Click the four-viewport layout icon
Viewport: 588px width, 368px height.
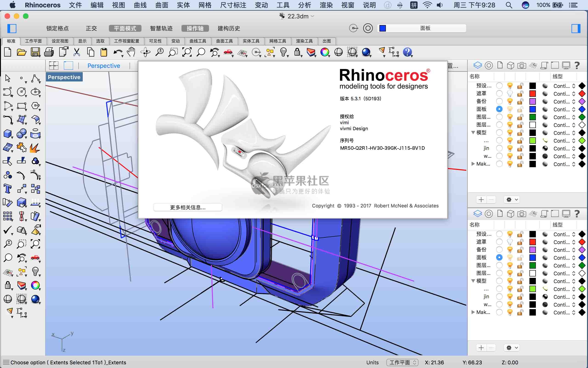pos(54,66)
